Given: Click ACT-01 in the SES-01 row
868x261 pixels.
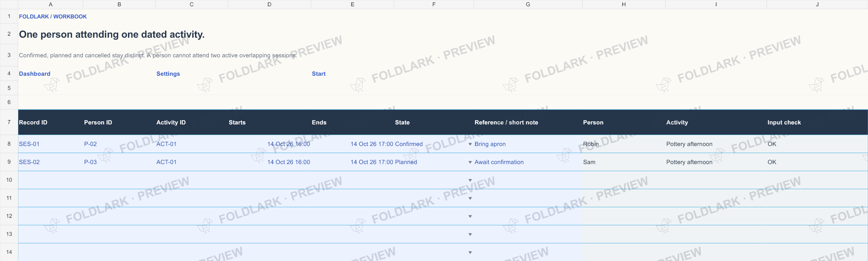Looking at the screenshot, I should point(192,144).
